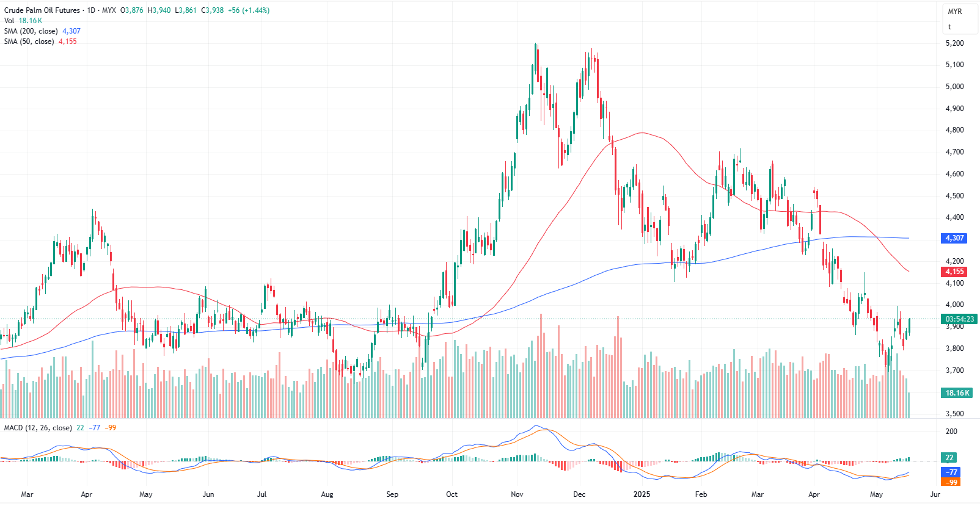Select the SMA (50, close) indicator legend
The height and width of the screenshot is (506, 980).
tap(29, 42)
